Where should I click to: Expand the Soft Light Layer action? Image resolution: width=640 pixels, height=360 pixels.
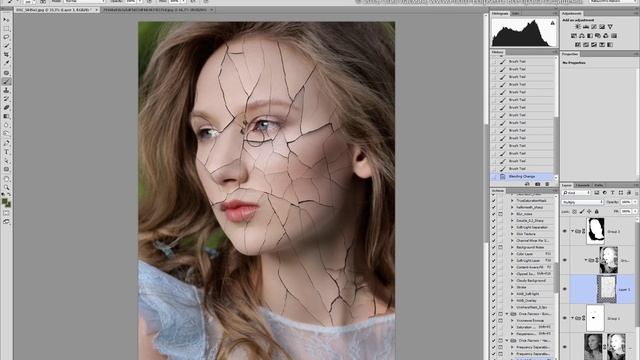[512, 260]
